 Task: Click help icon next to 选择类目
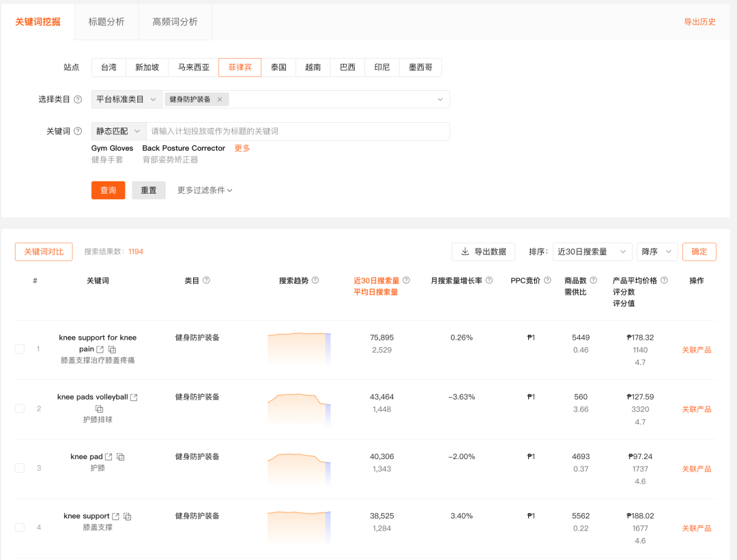click(x=78, y=99)
